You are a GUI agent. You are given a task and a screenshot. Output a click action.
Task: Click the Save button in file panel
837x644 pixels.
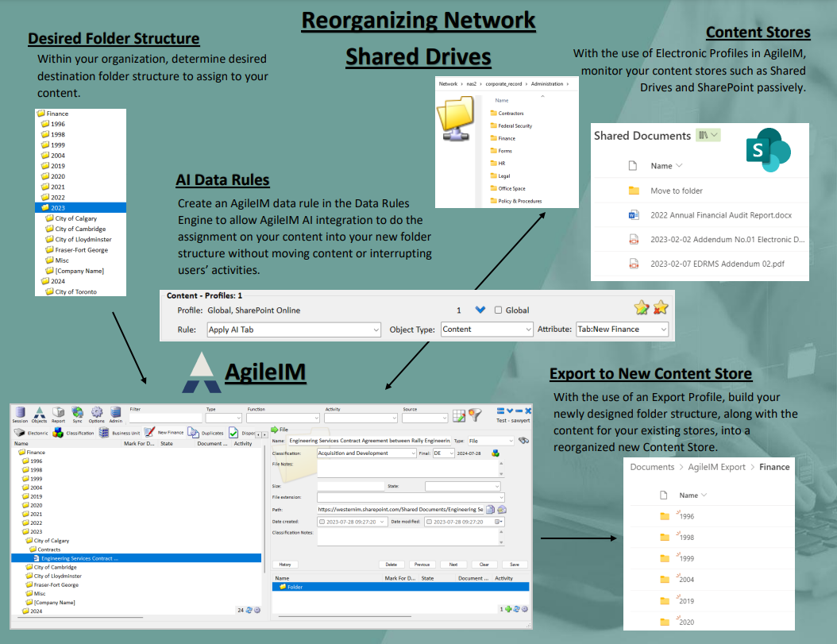coord(515,565)
